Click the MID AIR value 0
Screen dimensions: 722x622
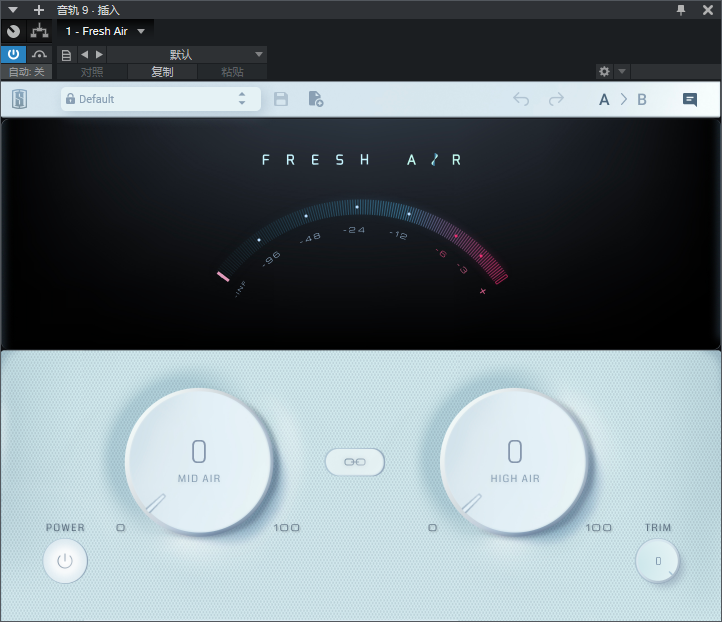pos(199,452)
